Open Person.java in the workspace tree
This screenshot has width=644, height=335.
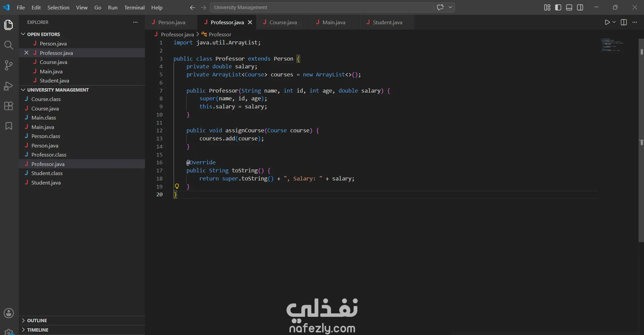coord(82,145)
